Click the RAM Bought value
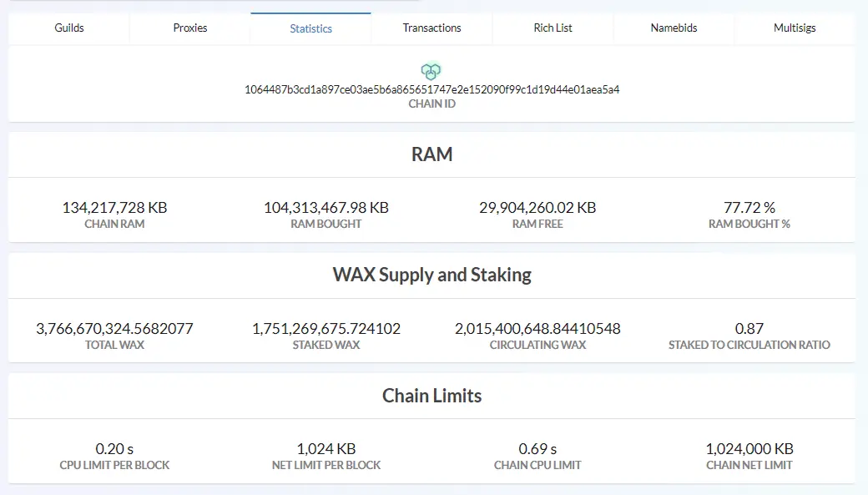Screen dimensions: 868x495 [x=326, y=208]
